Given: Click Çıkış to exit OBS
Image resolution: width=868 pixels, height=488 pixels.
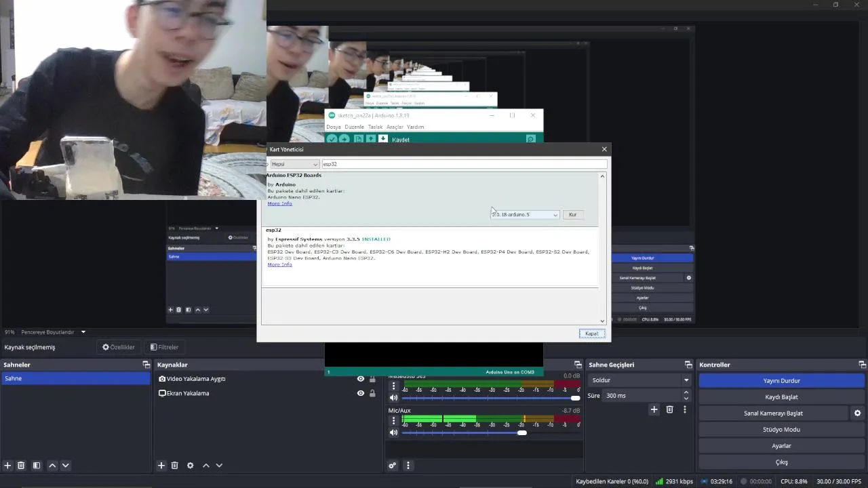Looking at the screenshot, I should pos(782,462).
